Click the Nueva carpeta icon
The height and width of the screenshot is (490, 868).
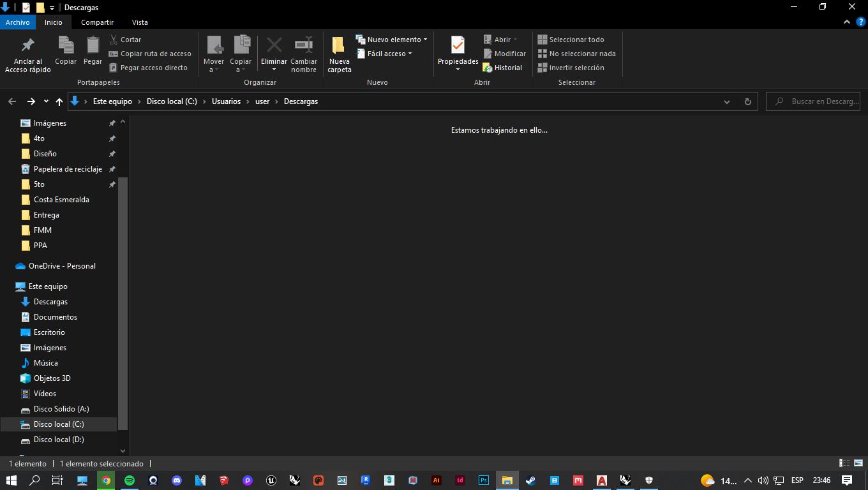pos(339,45)
